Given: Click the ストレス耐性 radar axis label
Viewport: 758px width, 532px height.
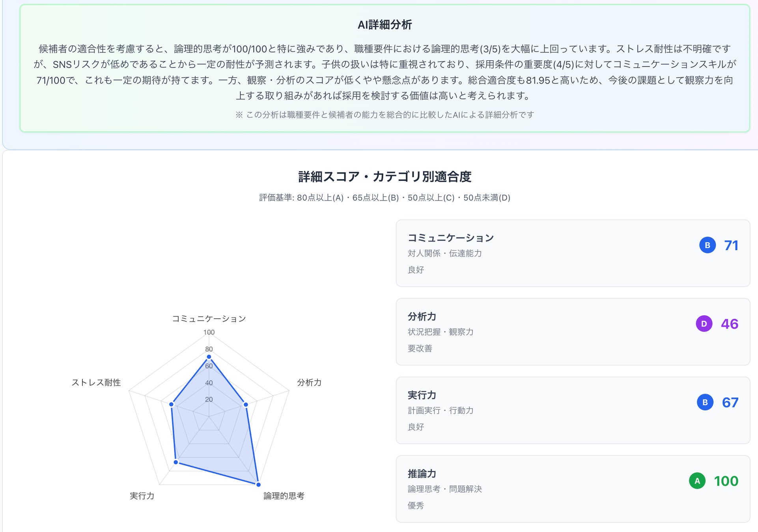Looking at the screenshot, I should pyautogui.click(x=96, y=383).
